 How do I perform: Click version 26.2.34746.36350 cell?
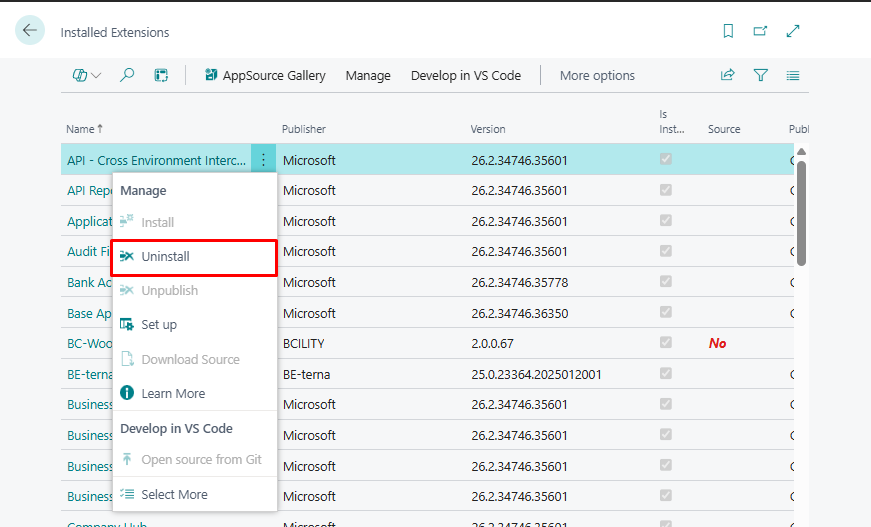pos(519,313)
